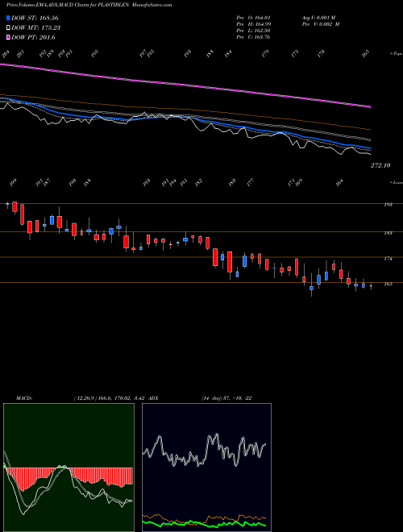Click the 'ADX' panel heading
This screenshot has width=403, height=532.
[x=153, y=398]
